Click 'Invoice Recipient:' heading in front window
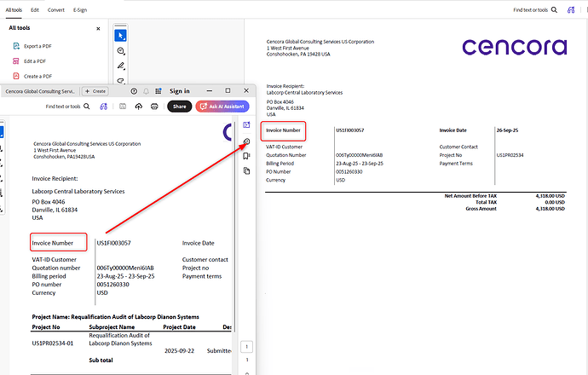 [55, 178]
